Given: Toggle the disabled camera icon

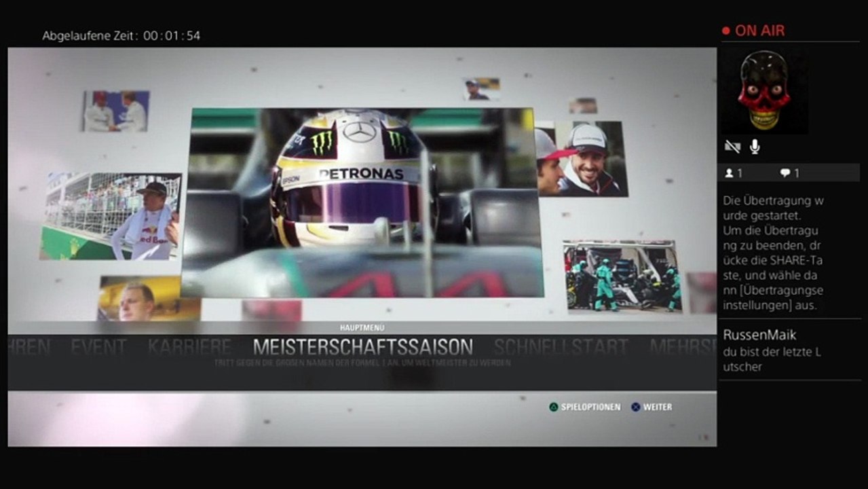Looking at the screenshot, I should pos(732,147).
